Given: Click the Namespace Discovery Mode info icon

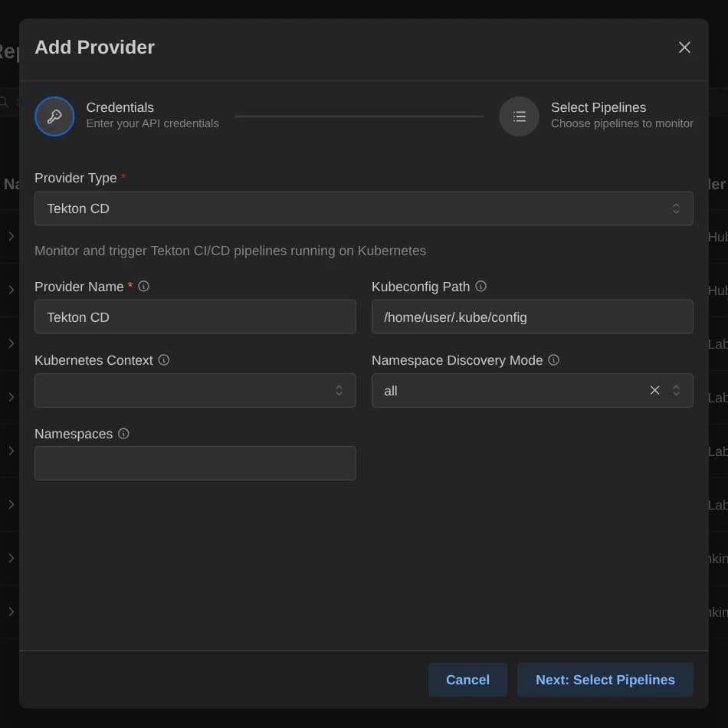Looking at the screenshot, I should (553, 360).
